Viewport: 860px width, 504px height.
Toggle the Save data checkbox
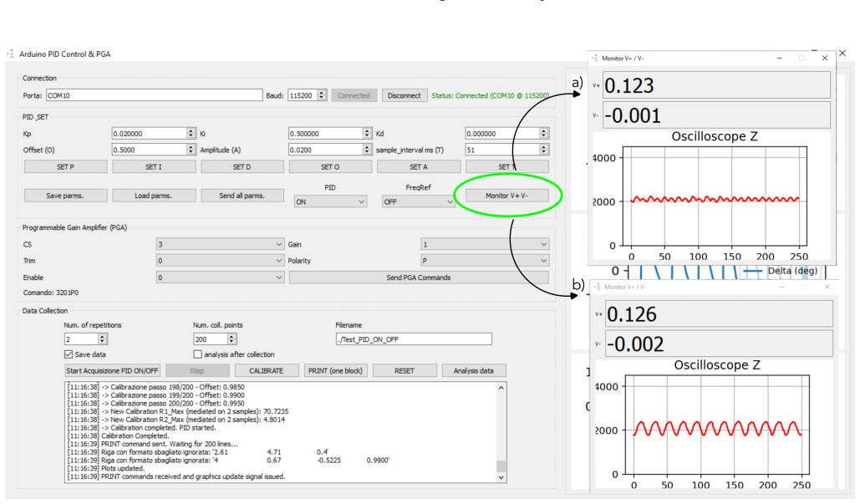click(69, 354)
